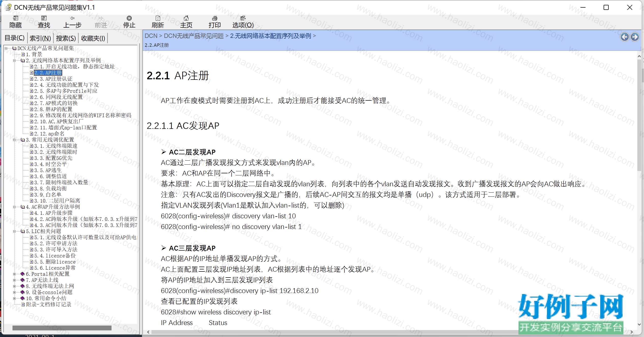The height and width of the screenshot is (337, 644).
Task: Open topic 5.4. licence备份
Action: click(x=55, y=256)
